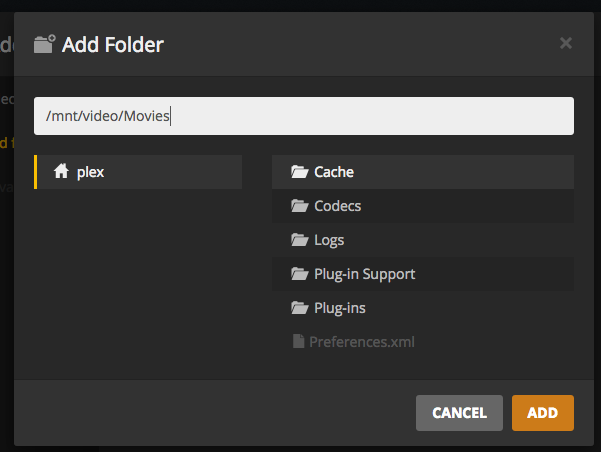The height and width of the screenshot is (452, 601).
Task: Click the Cache folder icon
Action: coord(299,172)
